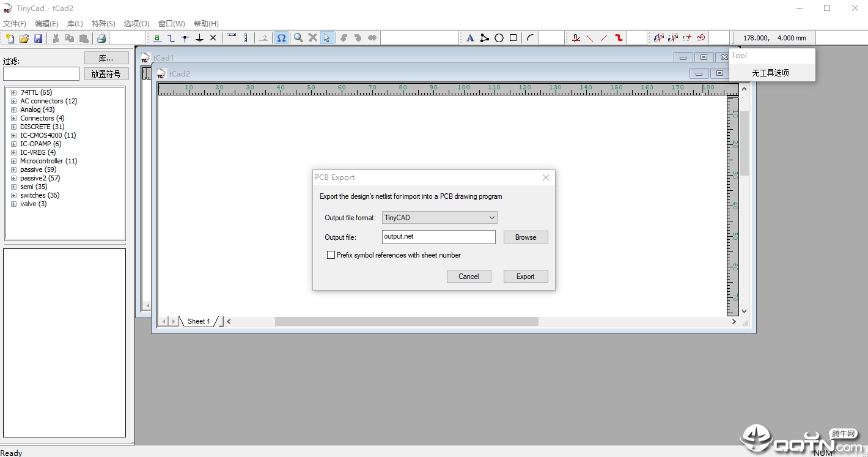This screenshot has width=868, height=457.
Task: Select the no-connect X tool
Action: pos(213,38)
